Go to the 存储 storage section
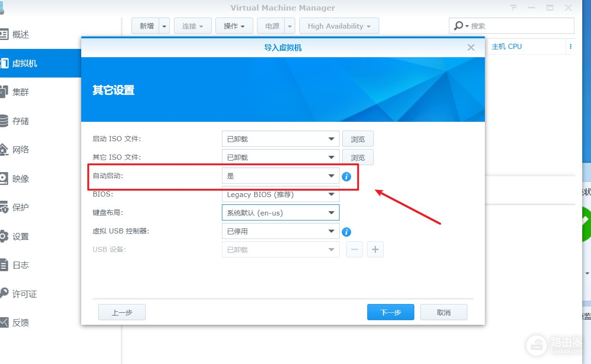The image size is (591, 364). click(41, 121)
